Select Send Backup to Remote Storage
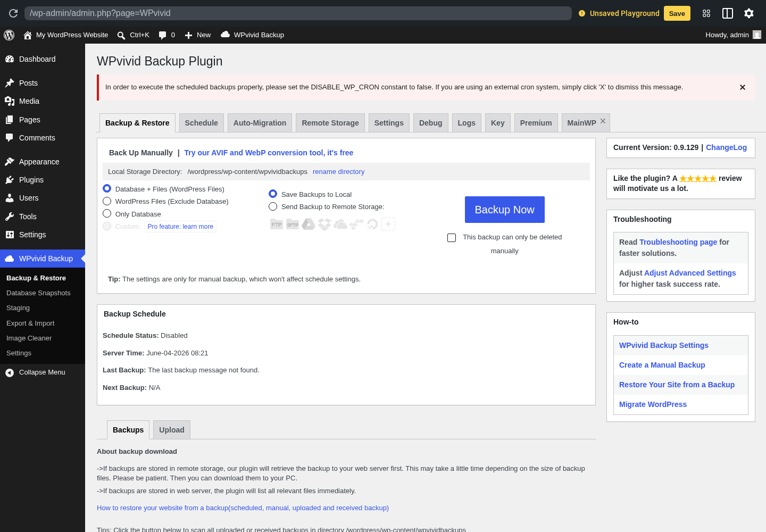 (x=273, y=206)
